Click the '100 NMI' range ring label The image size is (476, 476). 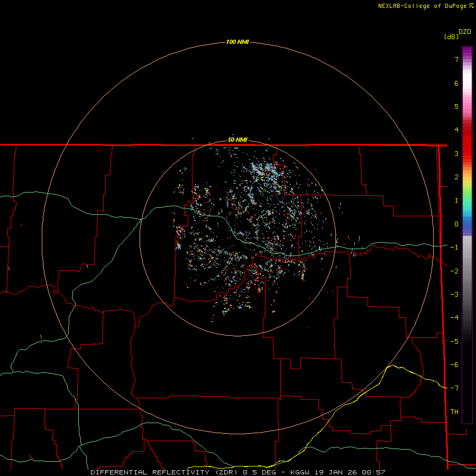pos(237,42)
